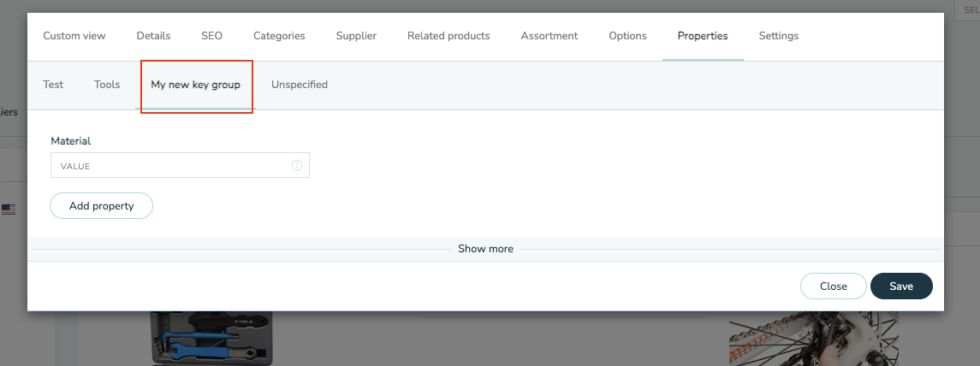Select the Supplier tab
980x366 pixels.
point(356,36)
